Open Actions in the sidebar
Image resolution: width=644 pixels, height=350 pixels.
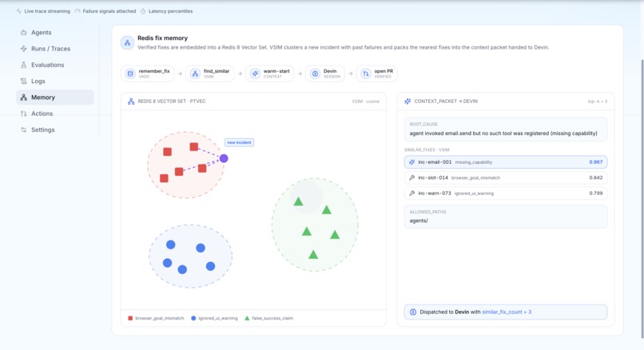pos(55,113)
